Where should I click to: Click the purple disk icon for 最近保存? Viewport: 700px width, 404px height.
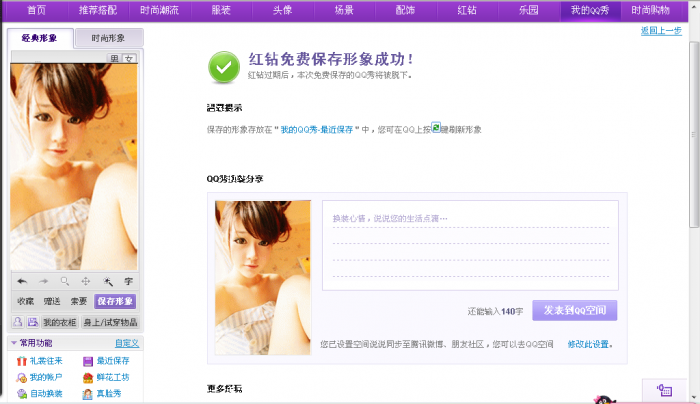tap(88, 361)
